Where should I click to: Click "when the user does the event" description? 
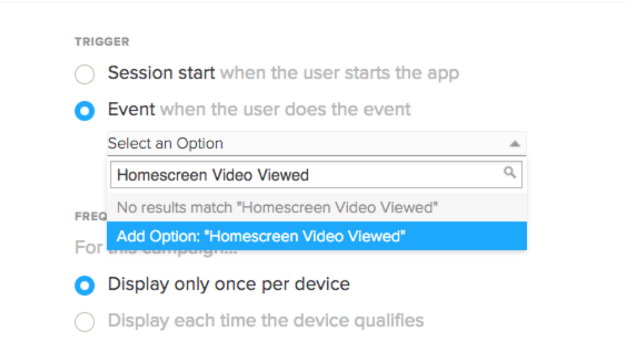coord(285,109)
